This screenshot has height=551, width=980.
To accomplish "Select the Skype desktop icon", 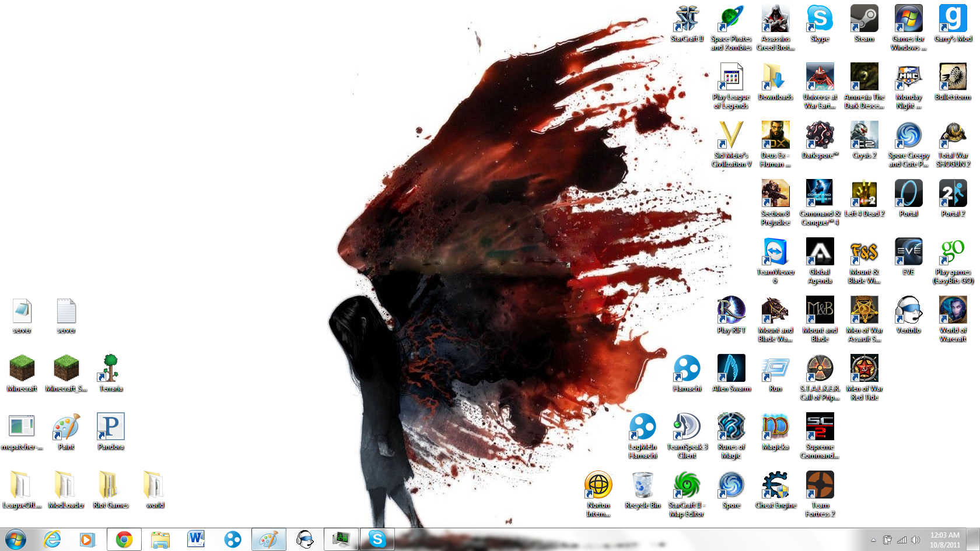I will (x=820, y=24).
